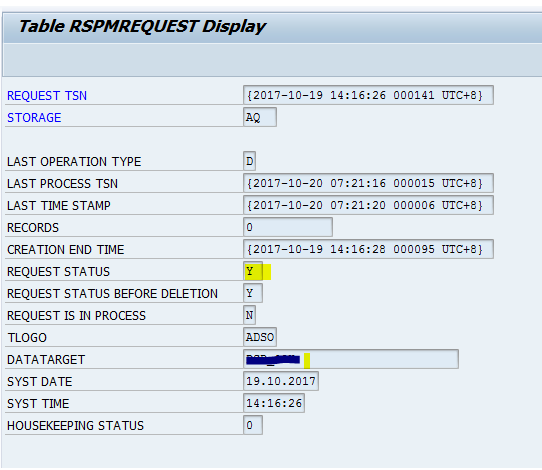Select the LAST OPERATION TYPE field D
The width and height of the screenshot is (542, 470).
tap(249, 161)
